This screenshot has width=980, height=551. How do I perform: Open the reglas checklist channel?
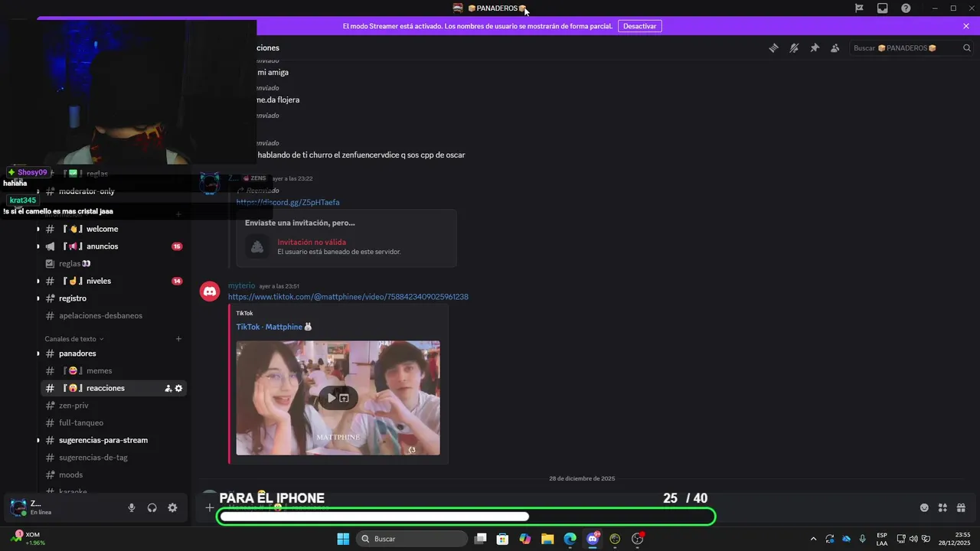(x=113, y=263)
